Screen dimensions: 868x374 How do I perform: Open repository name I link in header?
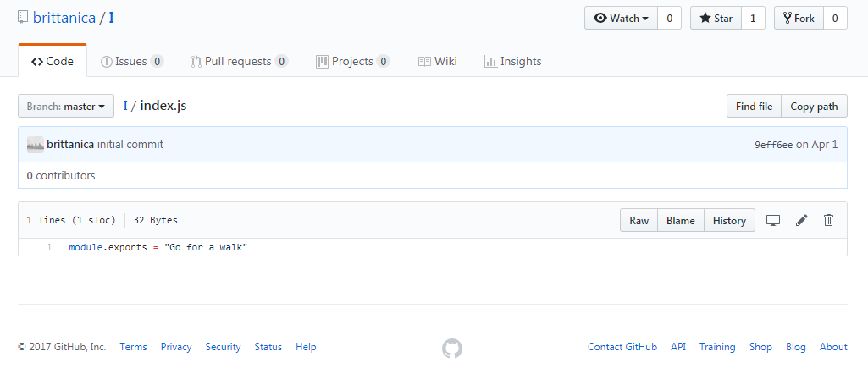click(x=111, y=18)
